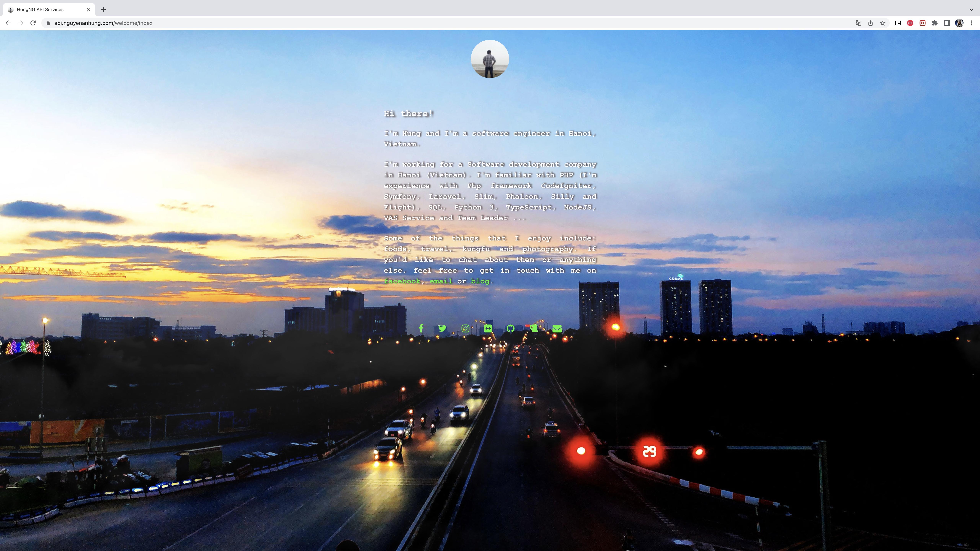Click the Flickr icon
980x551 pixels.
click(x=488, y=328)
